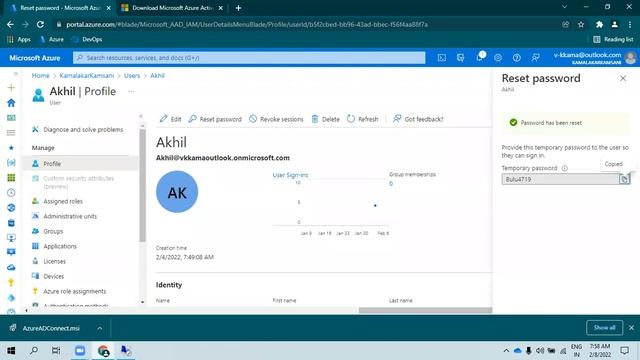
Task: Go to Home icon in left sidebar
Action: [x=11, y=102]
